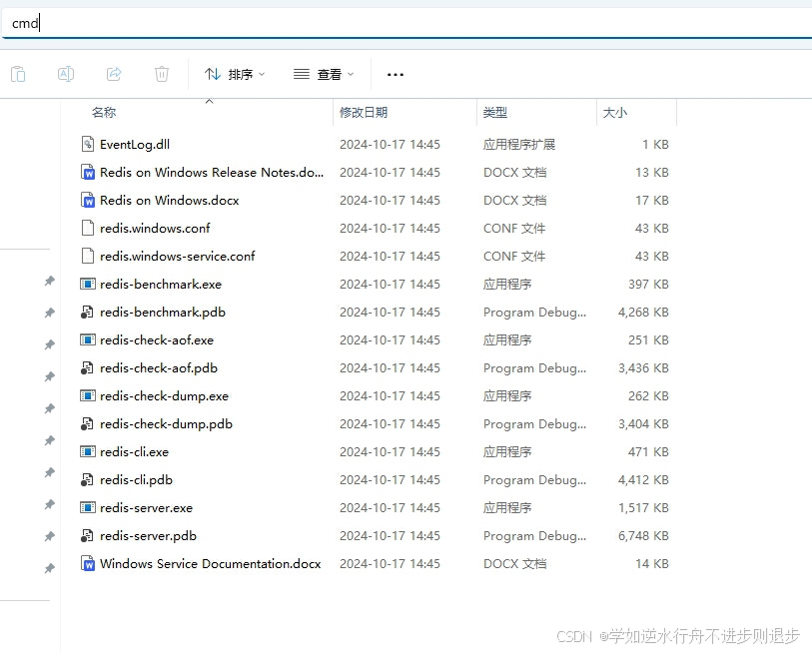Click the 397 KB size cell
This screenshot has height=652, width=812.
tap(648, 285)
